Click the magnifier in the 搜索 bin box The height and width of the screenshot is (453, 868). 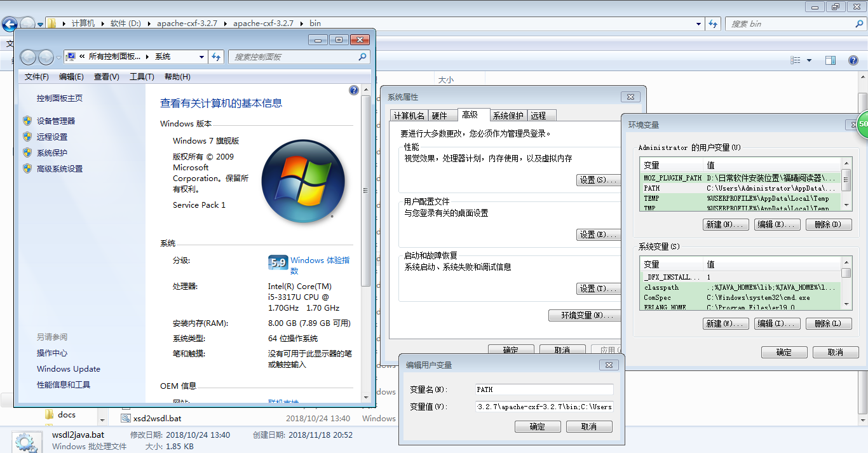(858, 24)
